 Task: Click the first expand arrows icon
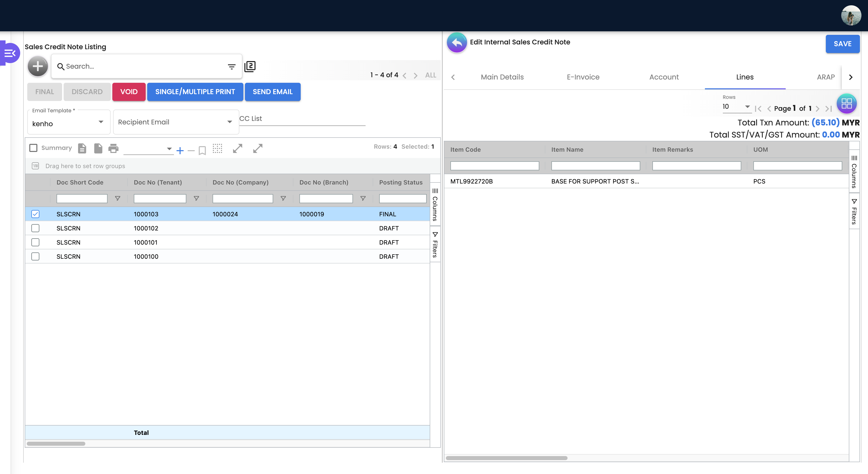click(x=238, y=148)
